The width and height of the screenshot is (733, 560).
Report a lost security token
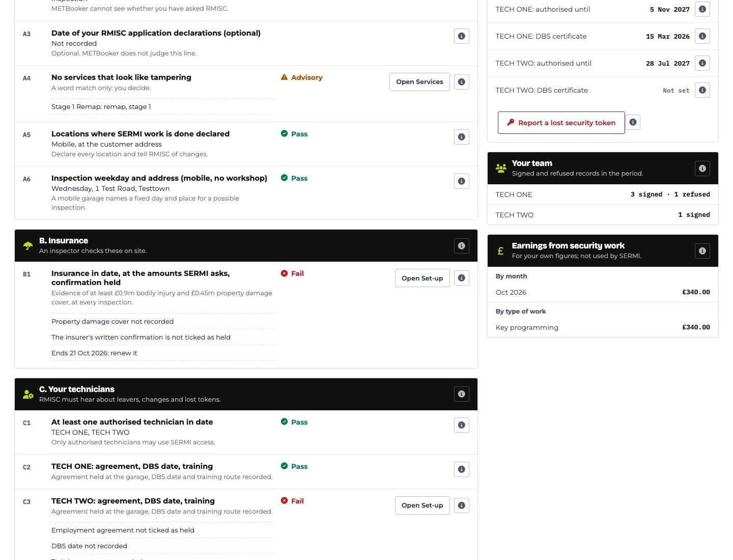tap(561, 123)
